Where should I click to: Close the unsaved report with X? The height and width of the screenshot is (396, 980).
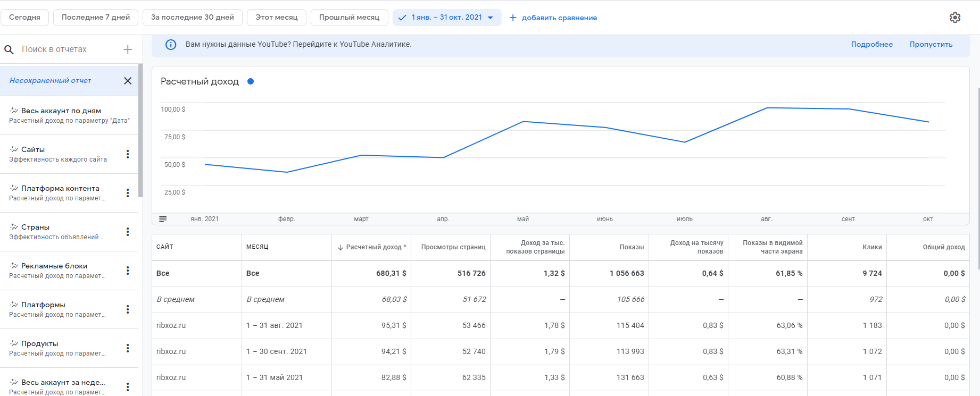tap(128, 81)
